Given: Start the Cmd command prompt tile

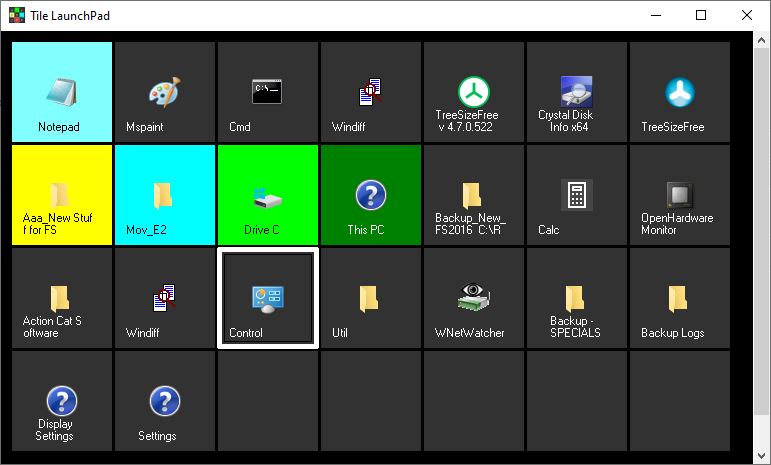Looking at the screenshot, I should [x=267, y=92].
